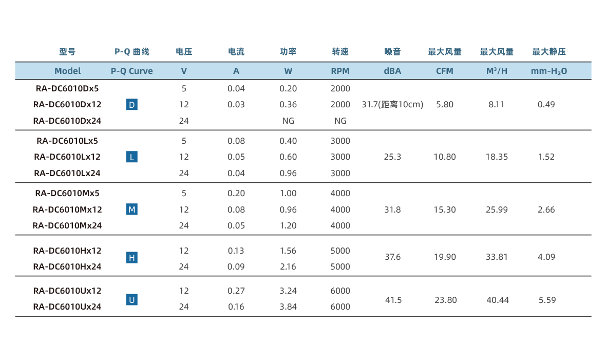Click noise value 25.3
The width and height of the screenshot is (607, 364).
pyautogui.click(x=392, y=157)
